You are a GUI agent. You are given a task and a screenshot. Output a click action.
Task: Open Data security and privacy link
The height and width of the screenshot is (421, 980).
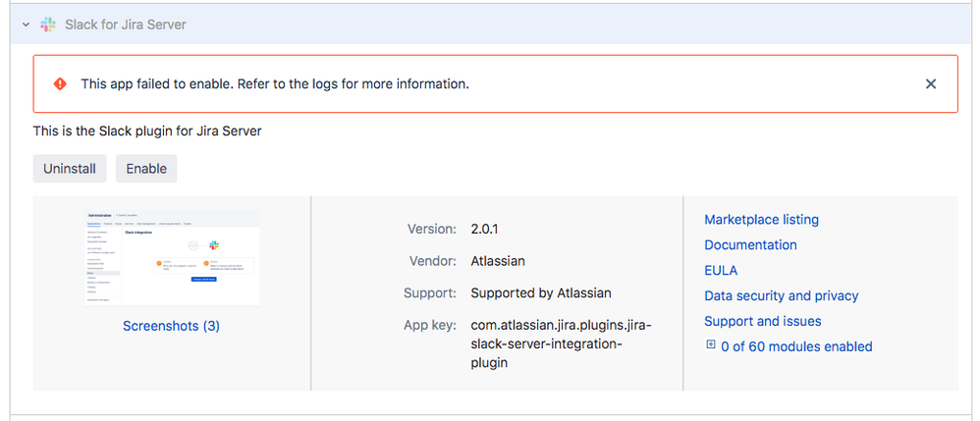782,295
